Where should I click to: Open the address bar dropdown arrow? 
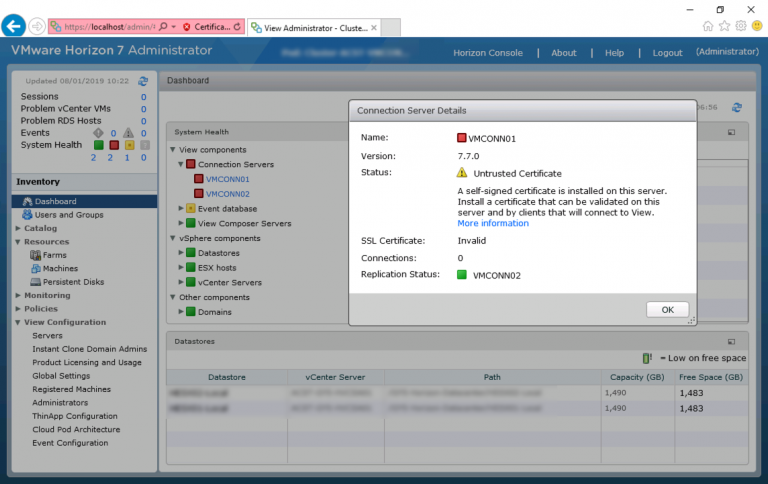173,26
